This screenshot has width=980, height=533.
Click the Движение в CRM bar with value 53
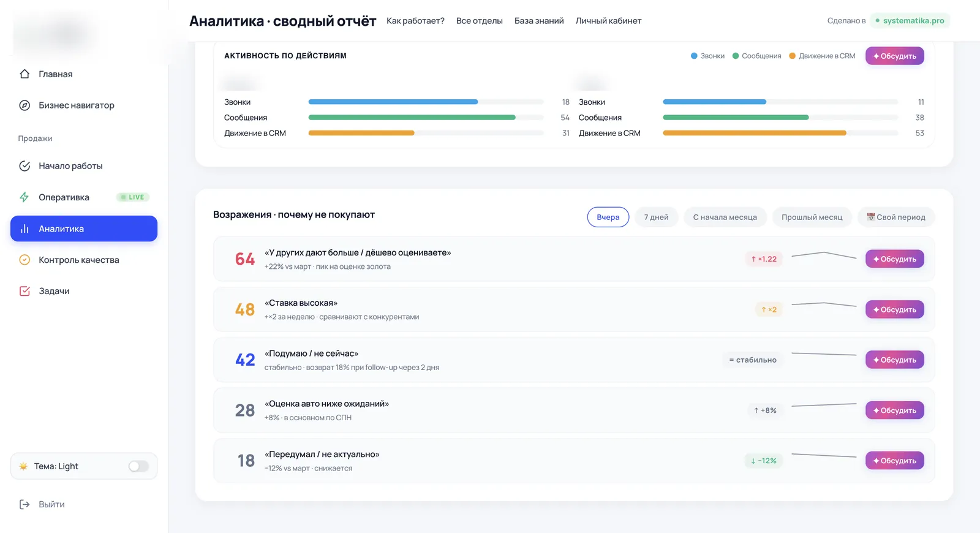click(780, 133)
